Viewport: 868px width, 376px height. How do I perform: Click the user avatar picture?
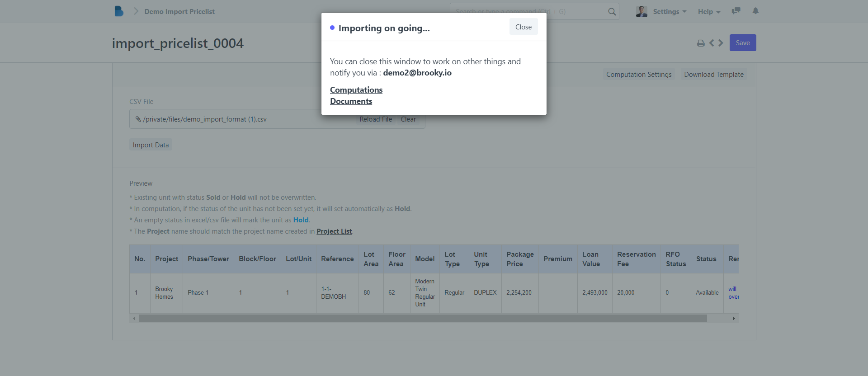pos(642,11)
